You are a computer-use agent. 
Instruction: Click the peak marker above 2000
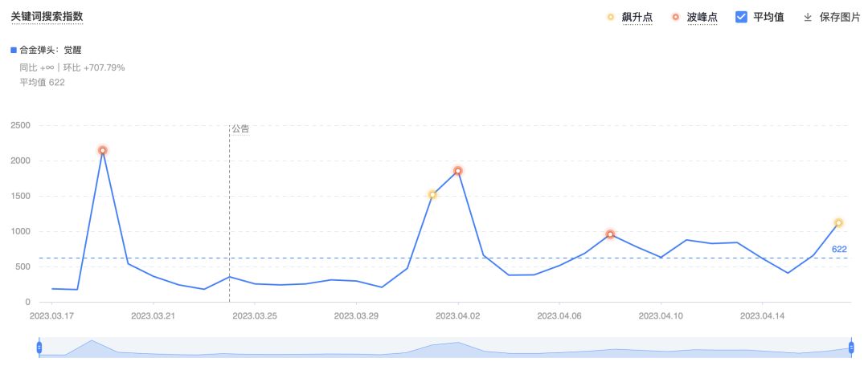(x=103, y=150)
